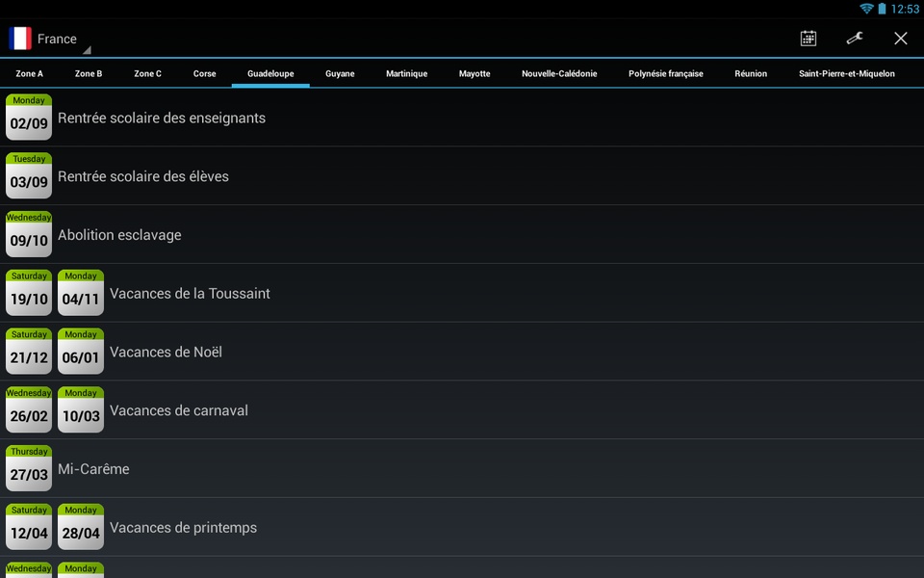This screenshot has height=578, width=924.
Task: Tap the Wednesday 09/10 date badge
Action: pyautogui.click(x=29, y=234)
